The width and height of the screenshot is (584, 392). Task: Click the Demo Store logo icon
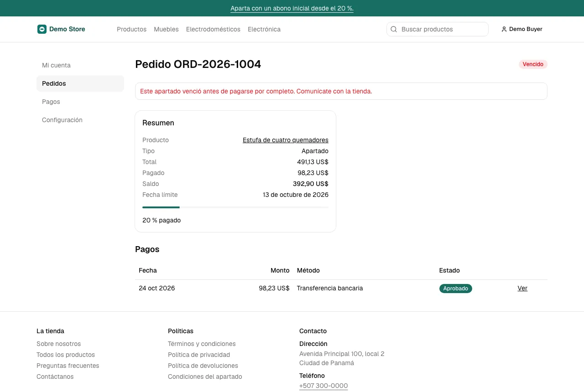(42, 29)
